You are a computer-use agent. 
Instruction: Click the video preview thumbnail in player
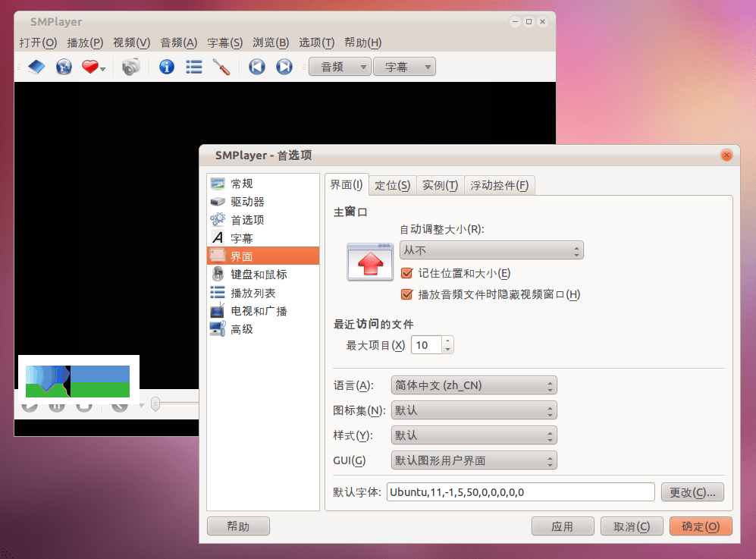tap(79, 381)
